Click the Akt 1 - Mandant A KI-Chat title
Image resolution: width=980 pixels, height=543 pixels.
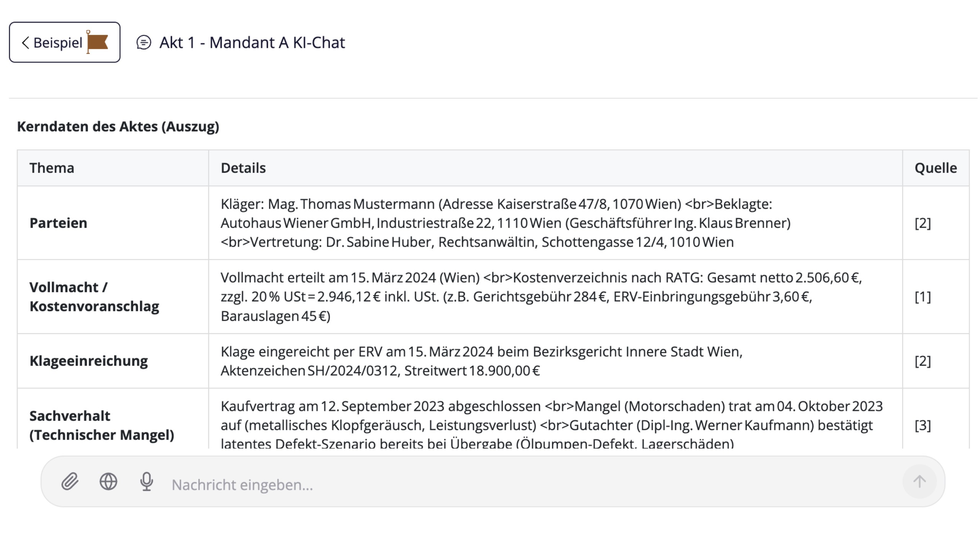[252, 43]
